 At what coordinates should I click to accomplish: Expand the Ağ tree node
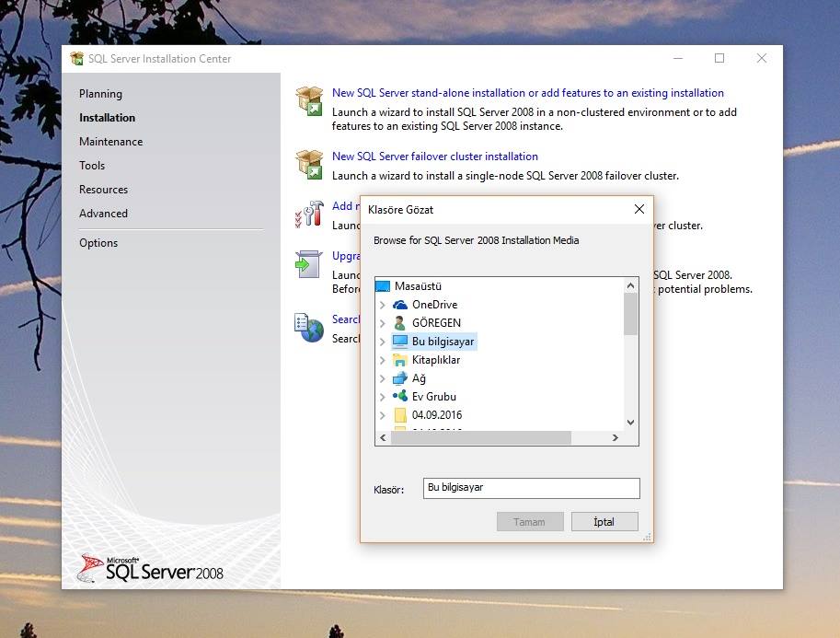(383, 378)
